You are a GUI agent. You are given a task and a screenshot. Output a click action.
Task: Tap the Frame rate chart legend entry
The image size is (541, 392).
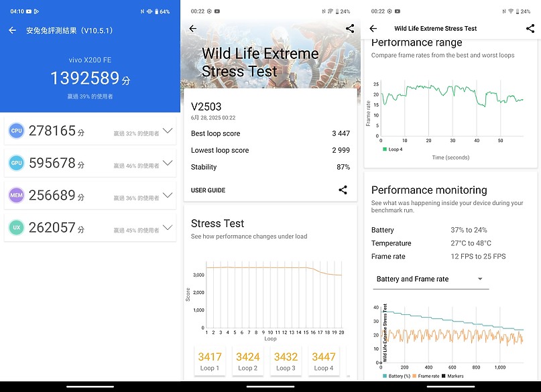tap(426, 376)
